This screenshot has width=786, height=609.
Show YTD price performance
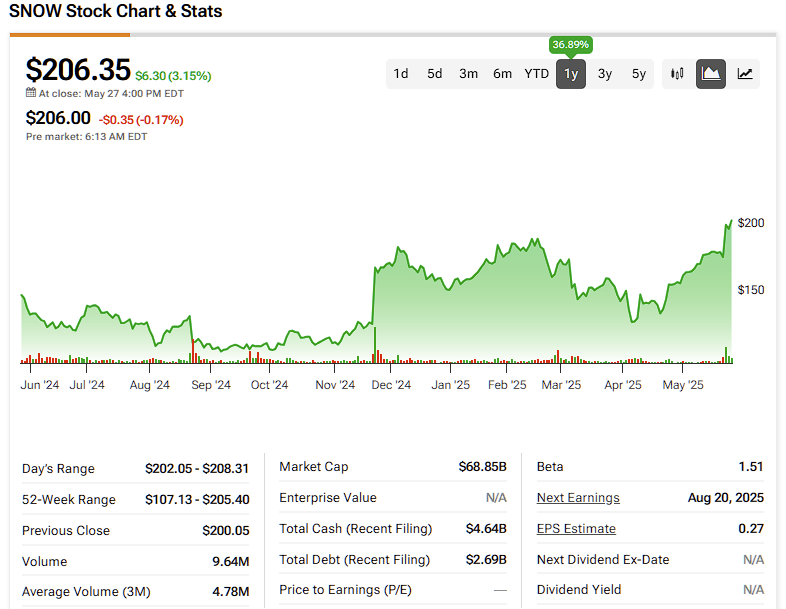click(536, 74)
